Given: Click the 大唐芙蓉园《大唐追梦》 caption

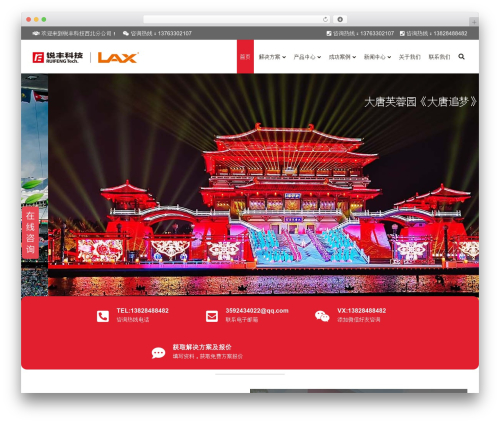Looking at the screenshot, I should [421, 102].
